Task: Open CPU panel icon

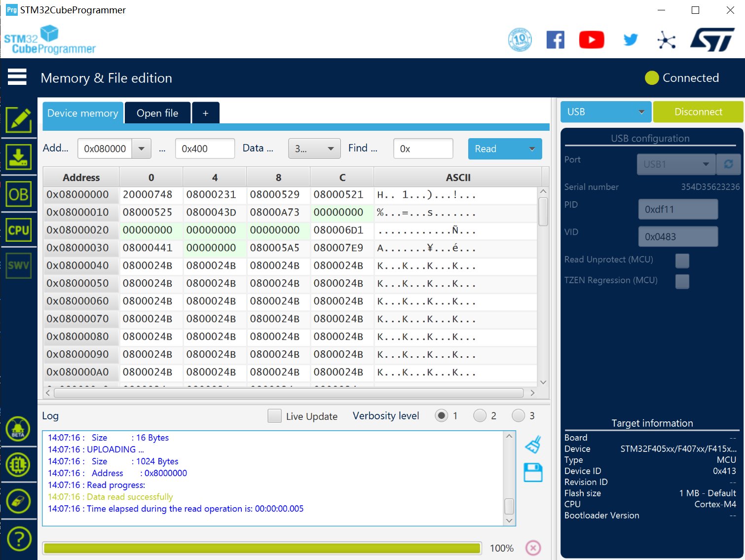Action: (x=19, y=230)
